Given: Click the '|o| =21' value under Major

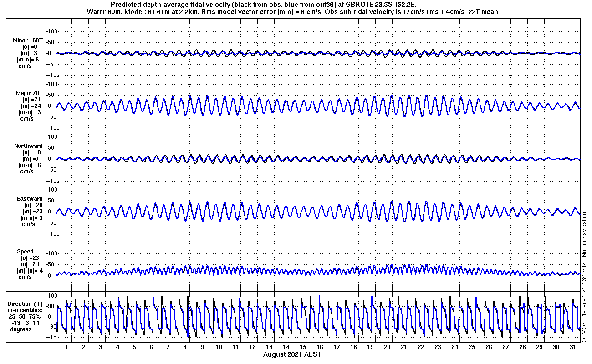Looking at the screenshot, I should click(x=32, y=100).
